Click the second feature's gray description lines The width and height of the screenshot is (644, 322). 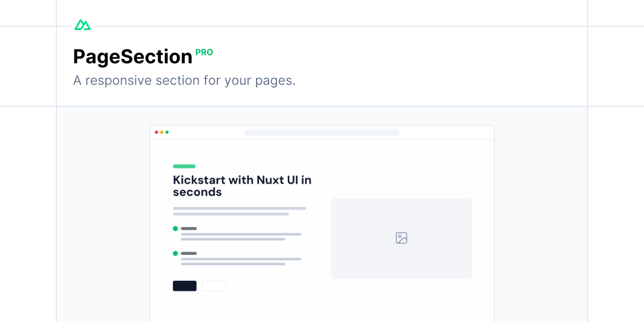pos(241,261)
